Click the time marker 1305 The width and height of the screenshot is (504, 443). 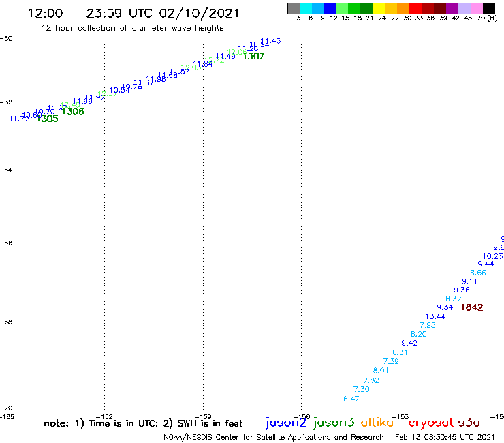point(48,119)
